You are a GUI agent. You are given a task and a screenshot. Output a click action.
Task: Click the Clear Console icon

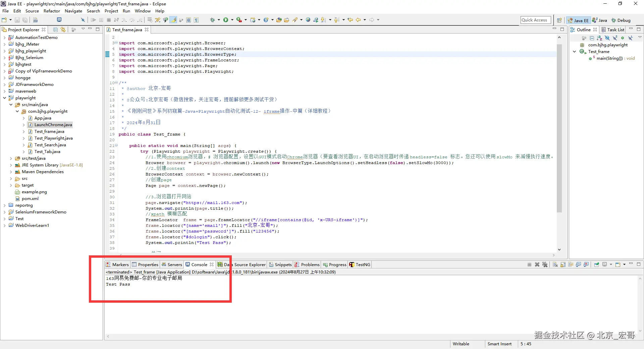555,264
